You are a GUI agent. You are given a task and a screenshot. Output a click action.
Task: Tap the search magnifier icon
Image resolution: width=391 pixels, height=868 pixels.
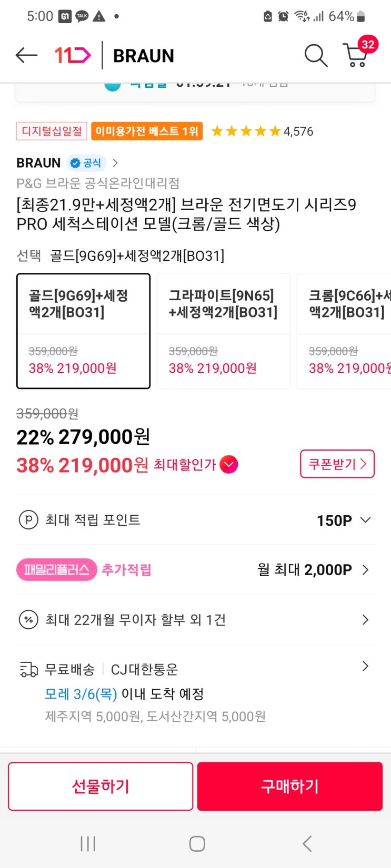click(316, 55)
